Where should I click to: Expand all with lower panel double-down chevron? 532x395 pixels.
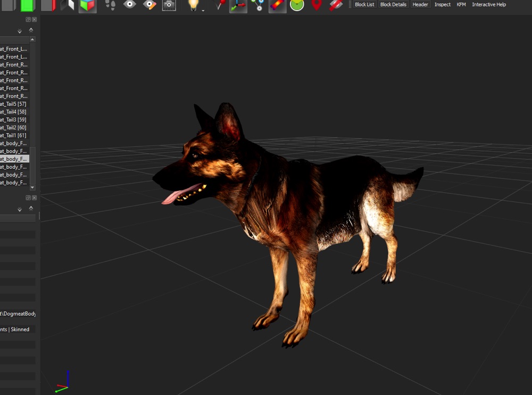pos(20,210)
